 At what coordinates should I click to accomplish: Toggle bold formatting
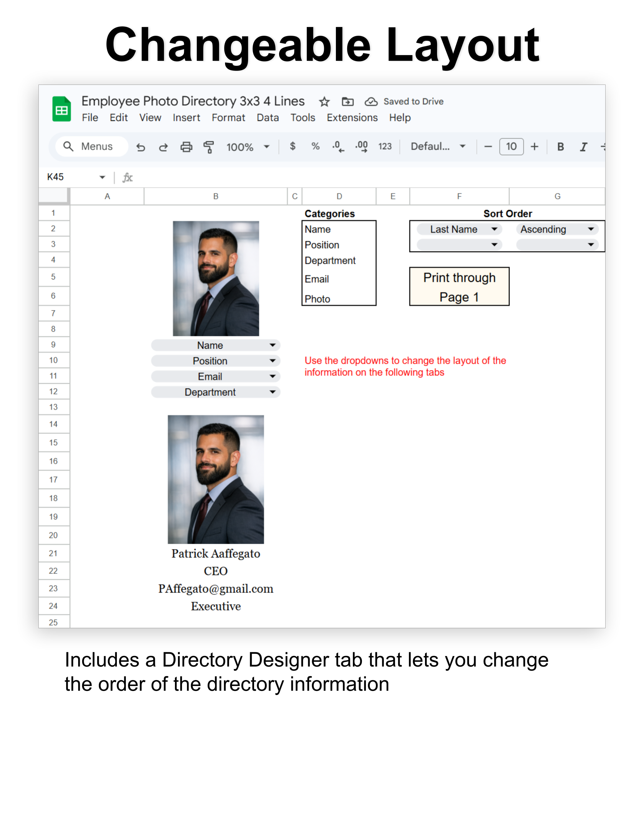click(x=560, y=146)
